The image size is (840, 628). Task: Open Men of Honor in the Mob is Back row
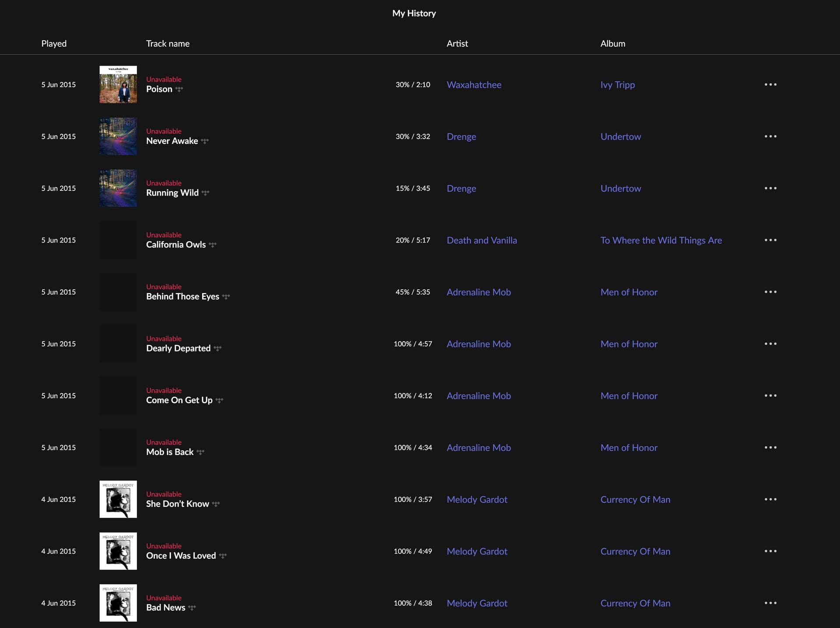coord(629,448)
